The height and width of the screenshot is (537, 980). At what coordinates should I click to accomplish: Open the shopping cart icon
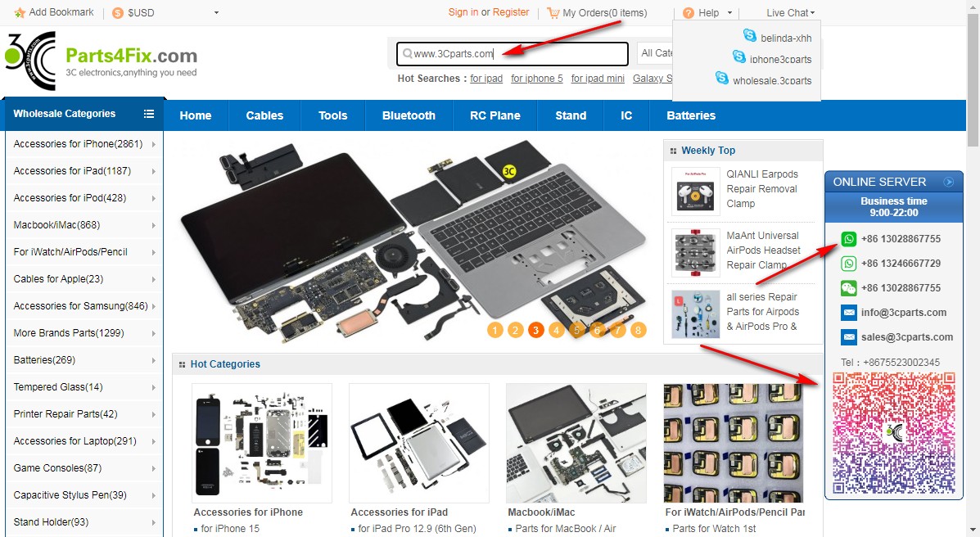553,12
